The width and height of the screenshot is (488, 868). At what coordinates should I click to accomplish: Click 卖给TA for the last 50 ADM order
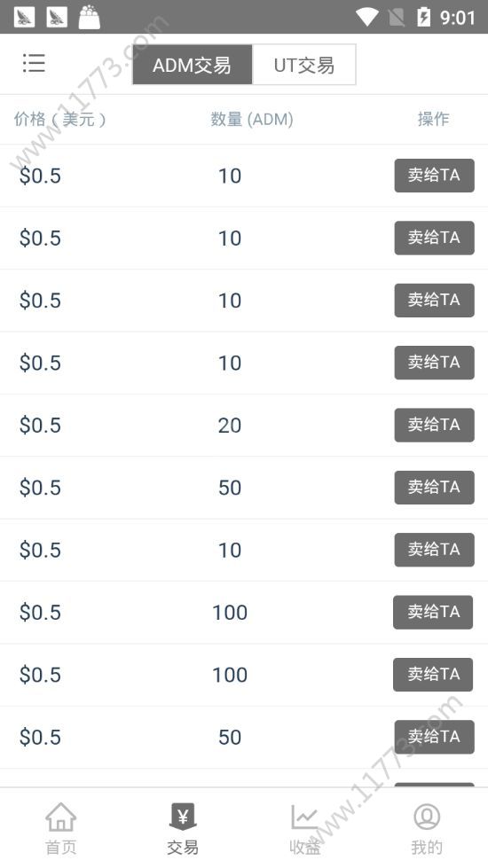click(x=434, y=737)
